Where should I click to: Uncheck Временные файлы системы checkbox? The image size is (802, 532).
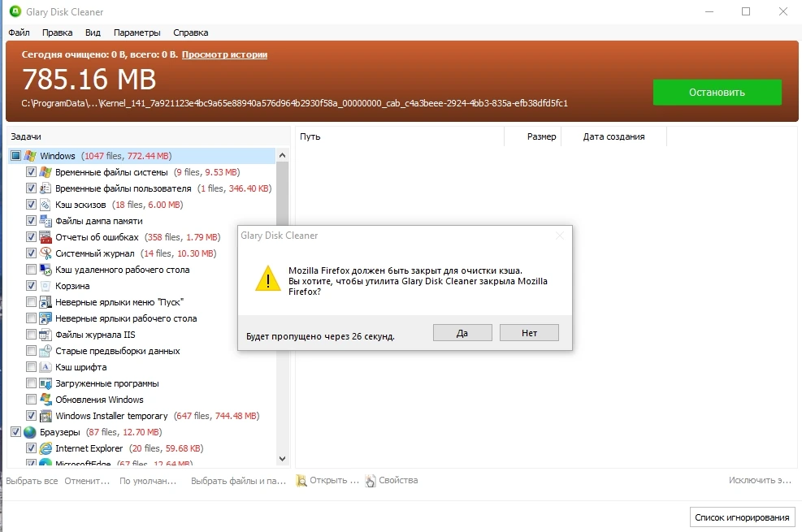[x=31, y=171]
